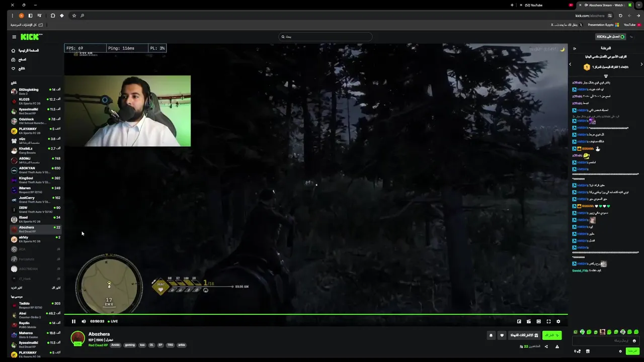Toggle follow heart button under stream
644x362 pixels.
click(502, 335)
